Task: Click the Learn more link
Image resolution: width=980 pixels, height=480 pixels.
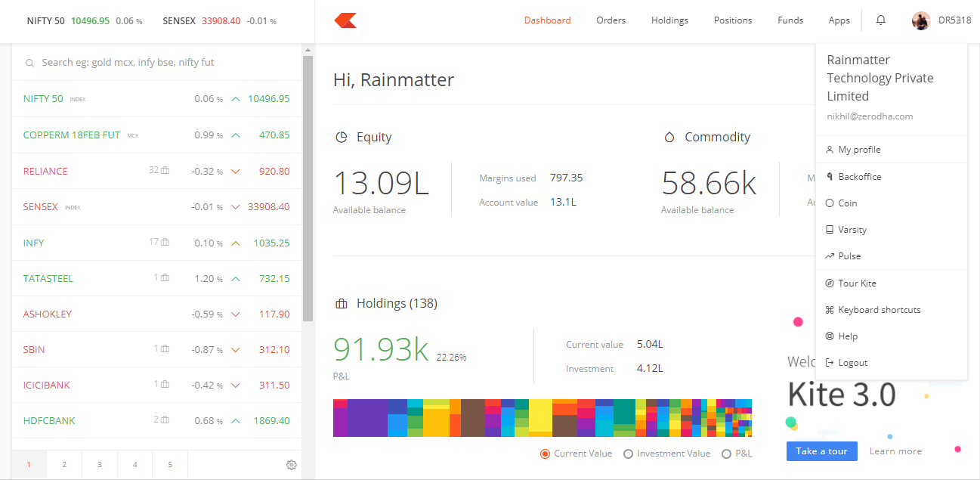Action: pos(895,451)
